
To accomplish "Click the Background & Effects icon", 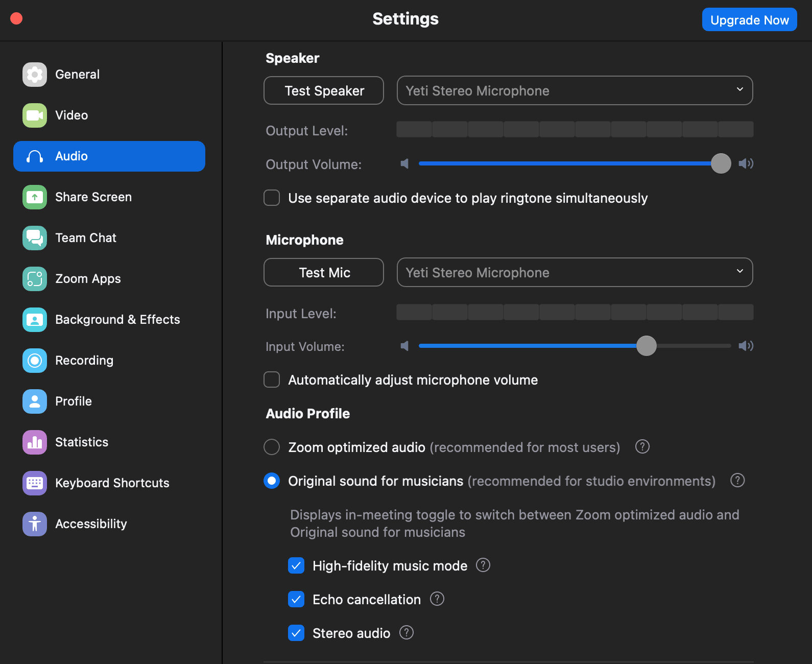I will pos(35,320).
